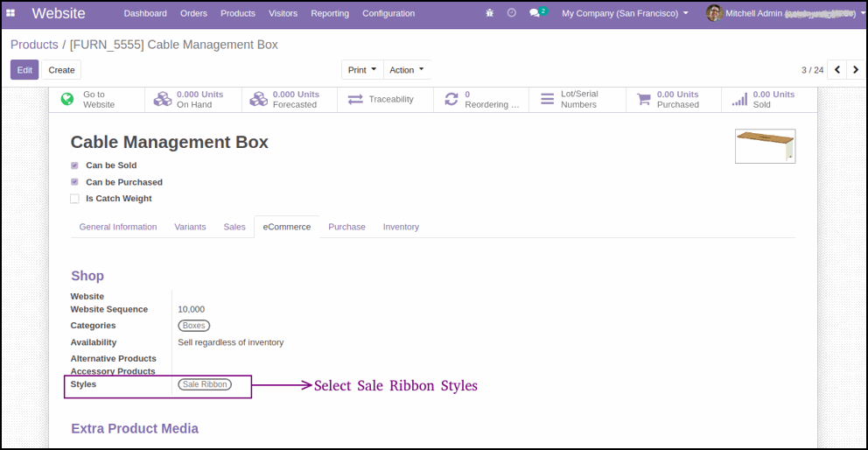Screen dimensions: 868x450
Task: Click the product image thumbnail
Action: [x=765, y=146]
